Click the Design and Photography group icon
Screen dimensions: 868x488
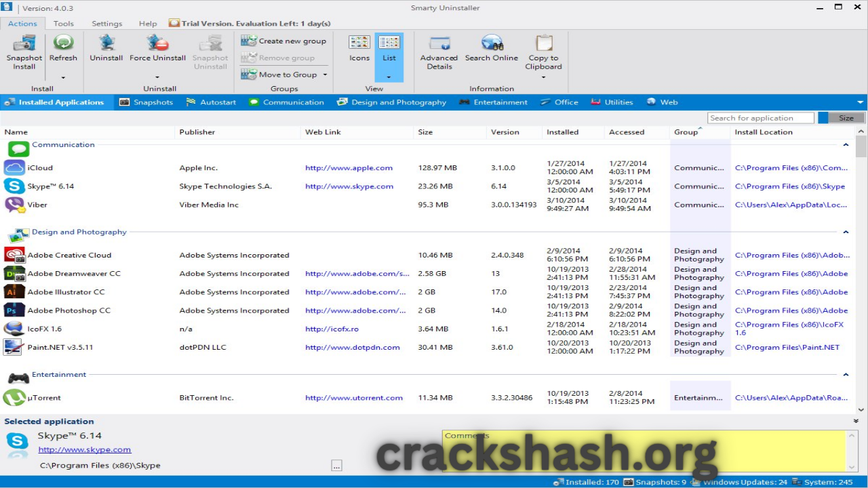[x=18, y=235]
